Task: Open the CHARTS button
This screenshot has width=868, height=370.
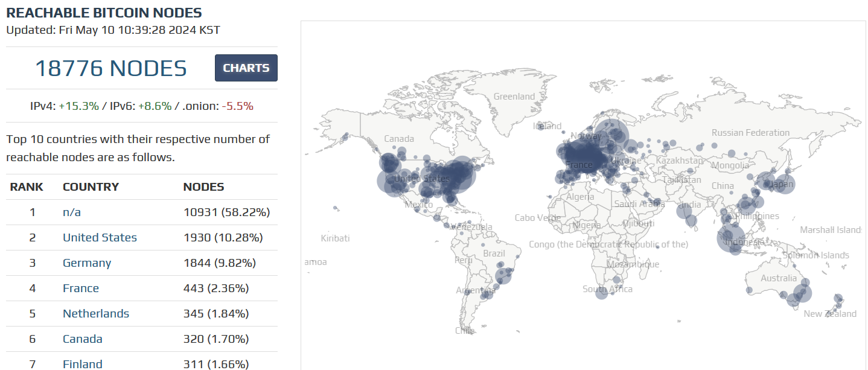Action: click(246, 68)
